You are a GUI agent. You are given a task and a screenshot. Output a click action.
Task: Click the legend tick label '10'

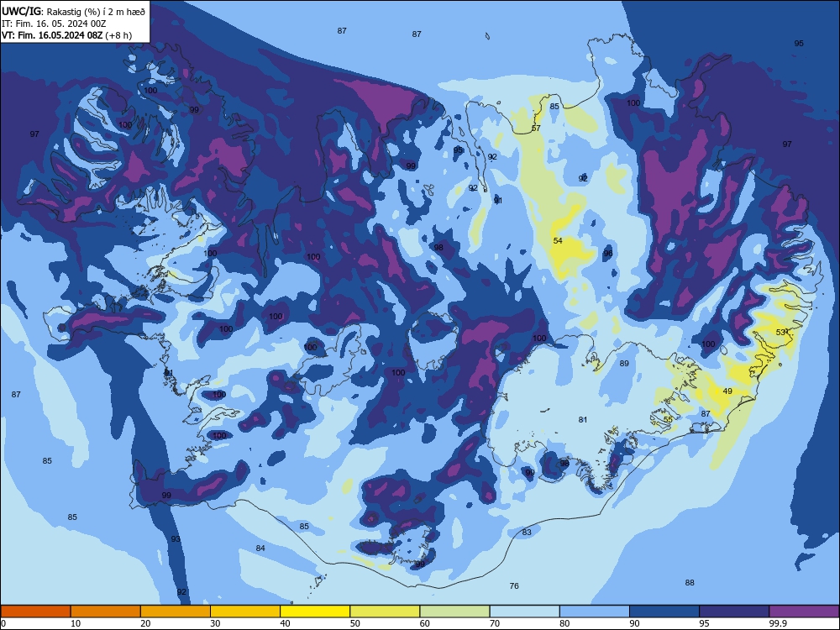pos(76,623)
